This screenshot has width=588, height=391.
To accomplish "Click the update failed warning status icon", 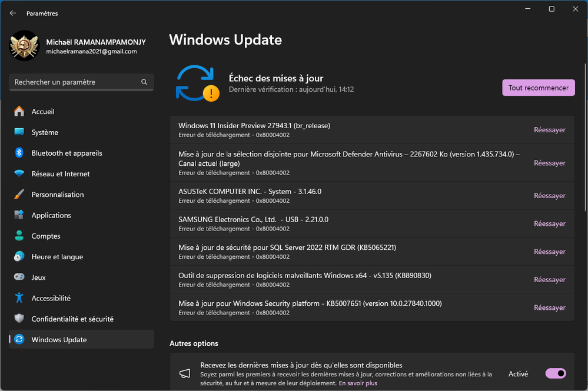I will pos(197,83).
